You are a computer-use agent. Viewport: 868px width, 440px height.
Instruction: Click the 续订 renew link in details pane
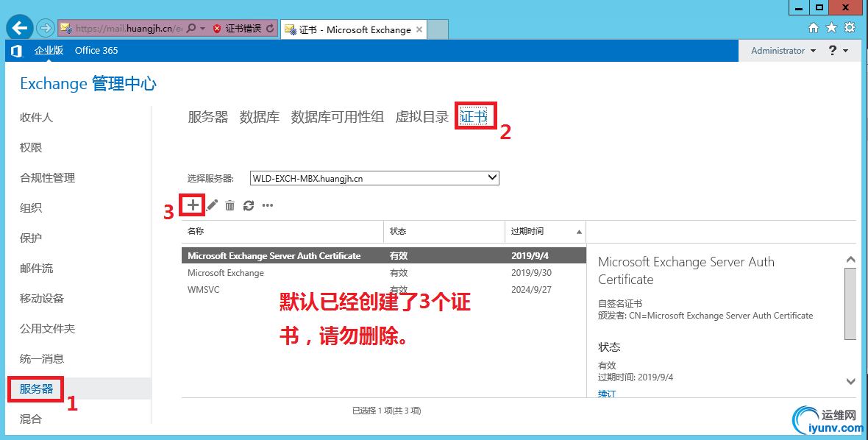point(607,394)
